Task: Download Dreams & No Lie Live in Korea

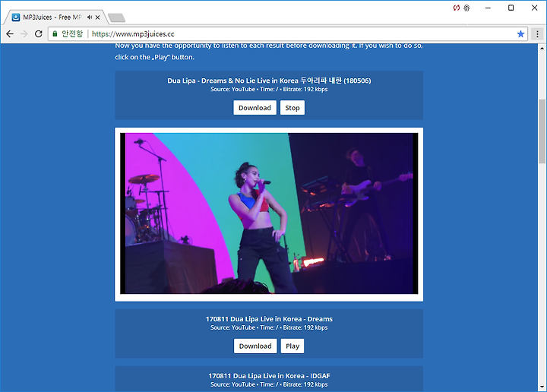Action: coord(255,108)
